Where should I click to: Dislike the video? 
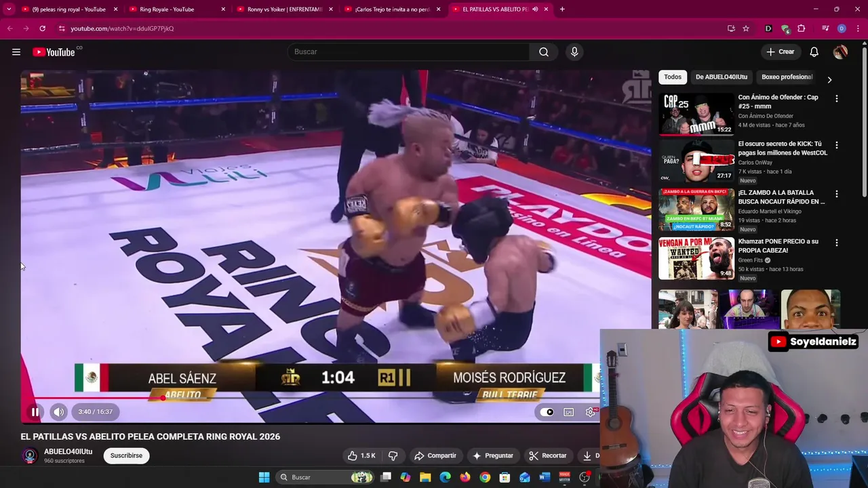tap(393, 455)
